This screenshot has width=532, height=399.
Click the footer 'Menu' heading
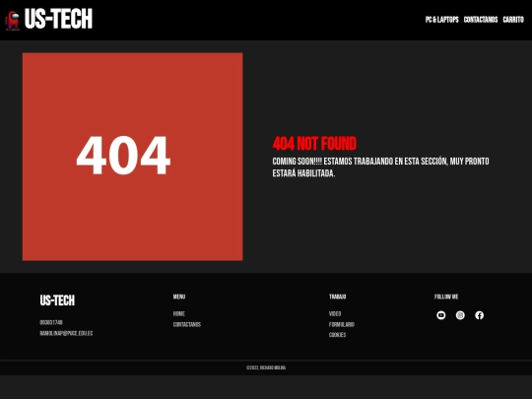point(179,297)
